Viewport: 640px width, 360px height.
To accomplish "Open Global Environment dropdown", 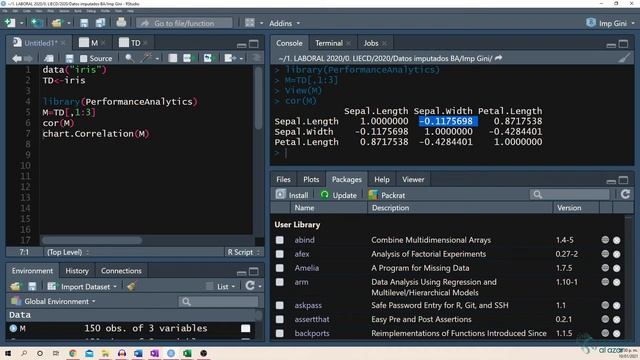I will pos(53,301).
